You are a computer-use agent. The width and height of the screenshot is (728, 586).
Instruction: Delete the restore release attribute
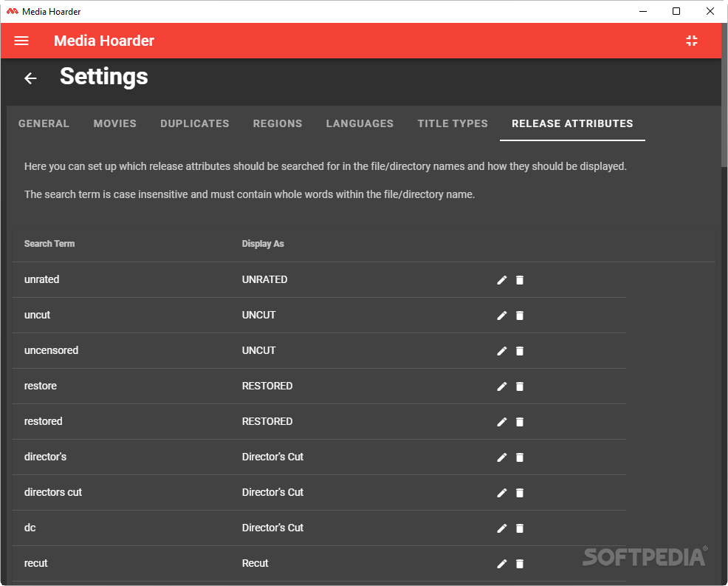(x=520, y=386)
